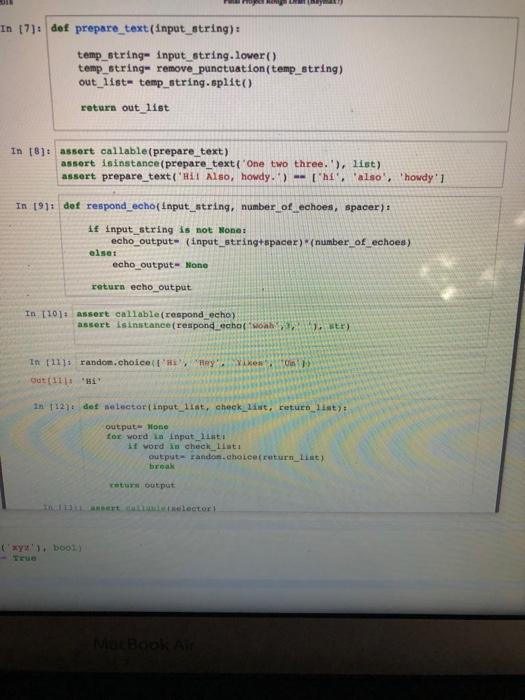Viewport: 525px width, 700px height.
Task: Click the assert callable(selector) cell
Action: 153,508
